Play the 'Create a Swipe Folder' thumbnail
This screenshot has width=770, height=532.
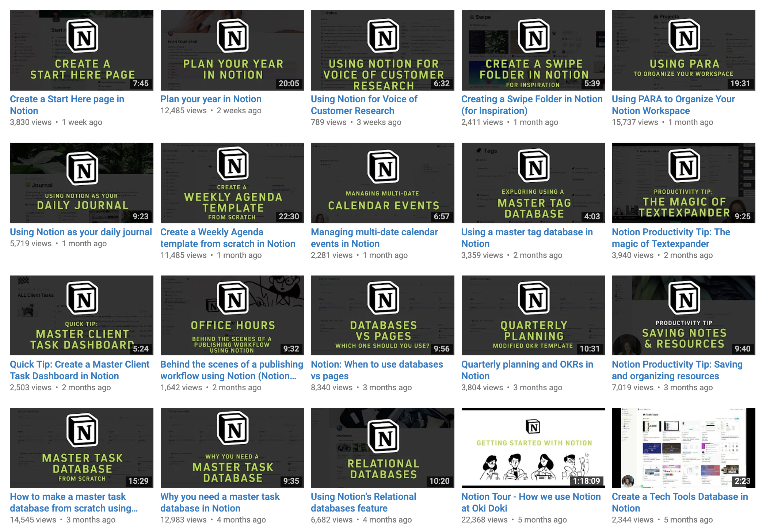pyautogui.click(x=533, y=50)
